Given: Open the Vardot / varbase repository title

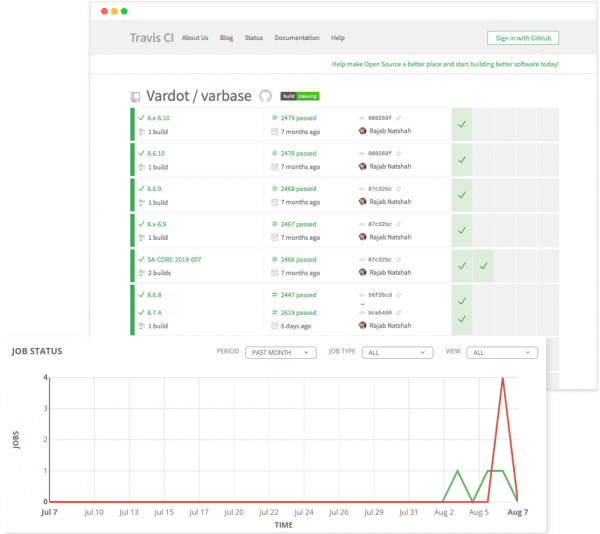Looking at the screenshot, I should pyautogui.click(x=199, y=96).
